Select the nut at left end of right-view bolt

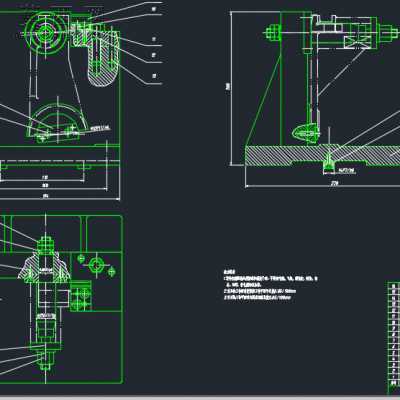(x=273, y=33)
